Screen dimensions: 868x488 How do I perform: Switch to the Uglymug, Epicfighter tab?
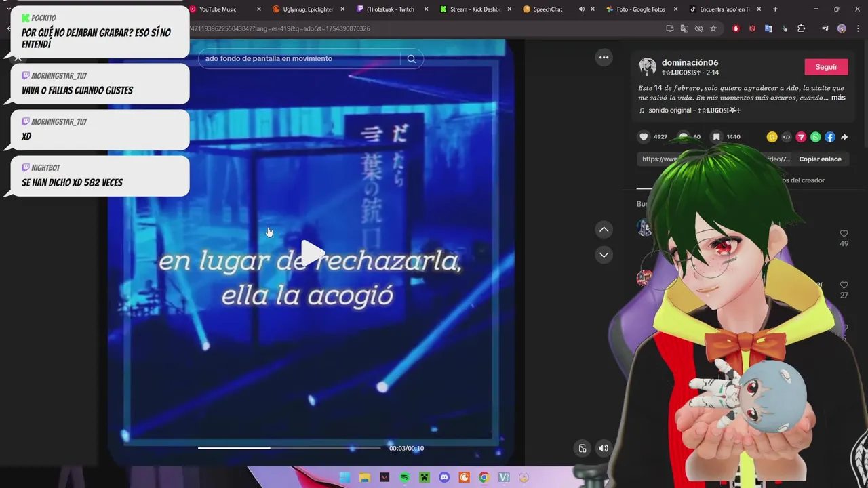pyautogui.click(x=307, y=9)
